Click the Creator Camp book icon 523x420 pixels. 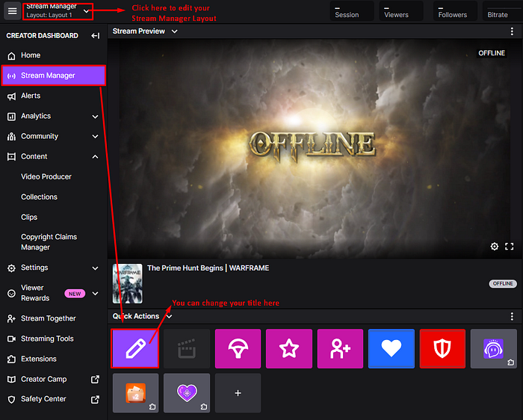coord(11,380)
